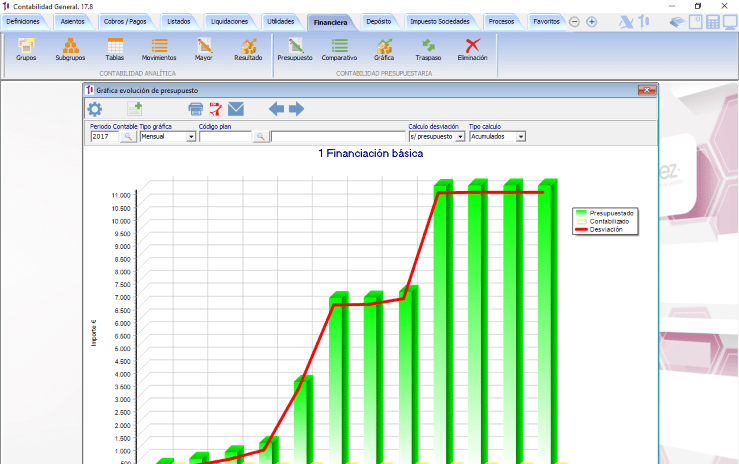Switch to the Utilidades tab
This screenshot has width=739, height=464.
tap(281, 22)
